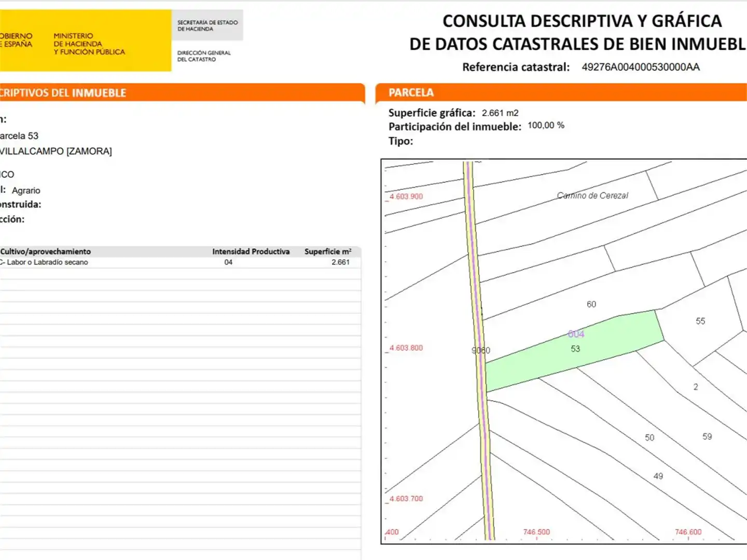Click the surface value 2.661 in table

(x=341, y=262)
